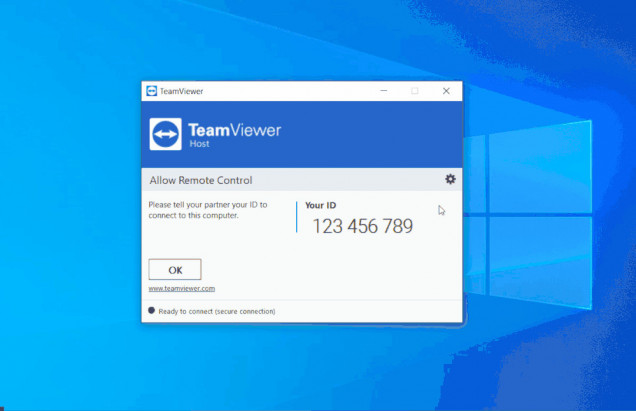Open the TeamViewer settings gear icon
This screenshot has height=411, width=636.
click(450, 179)
